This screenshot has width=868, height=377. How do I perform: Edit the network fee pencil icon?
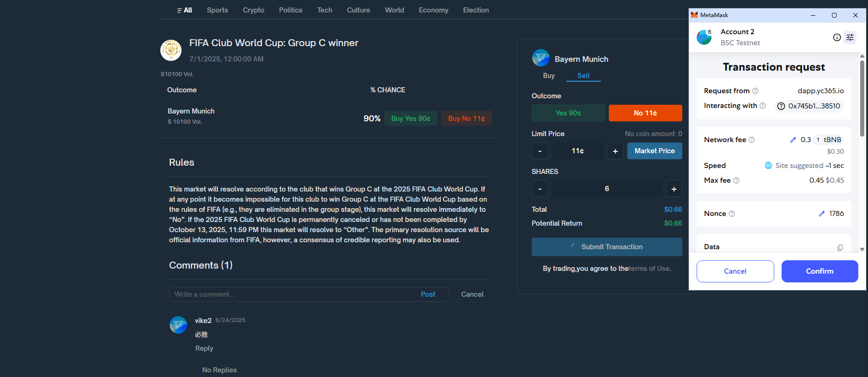coord(793,140)
